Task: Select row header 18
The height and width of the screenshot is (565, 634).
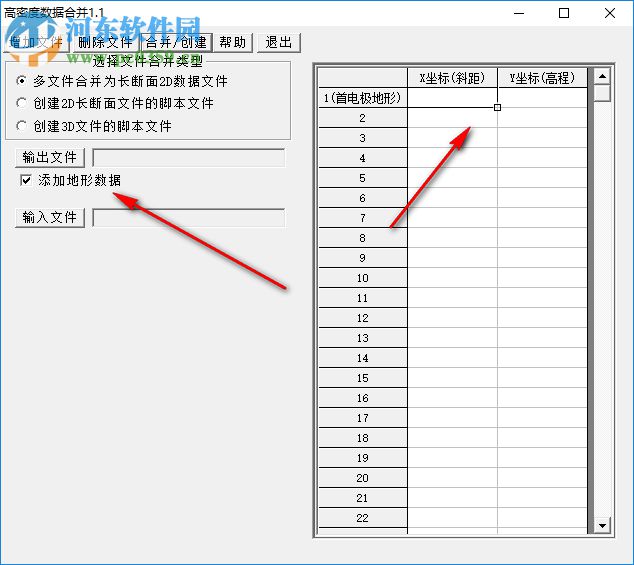Action: (x=363, y=438)
